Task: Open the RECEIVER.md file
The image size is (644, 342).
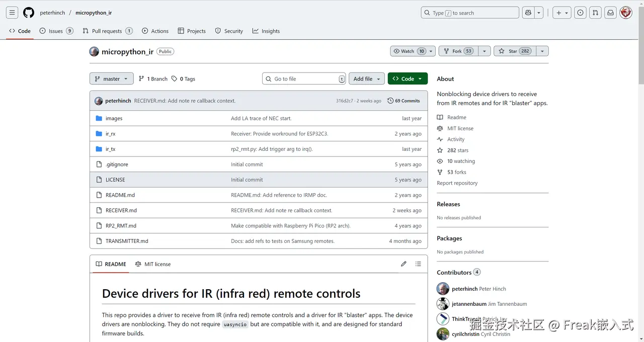Action: (121, 210)
